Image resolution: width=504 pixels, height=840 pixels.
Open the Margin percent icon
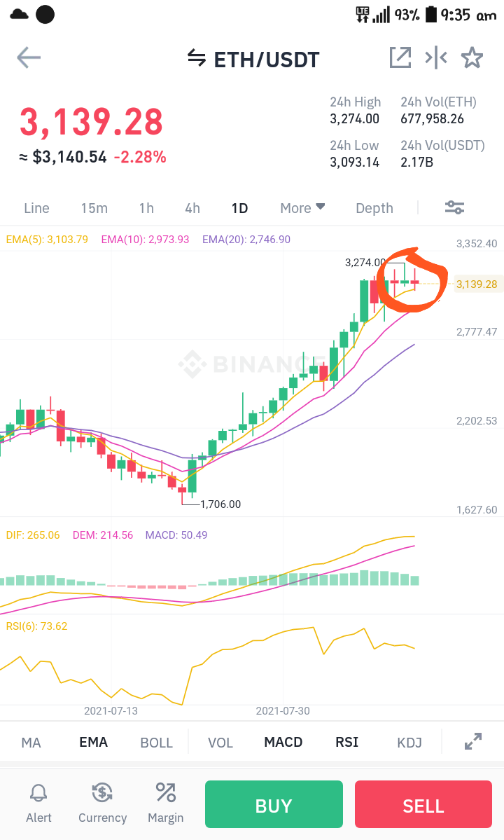[x=165, y=792]
